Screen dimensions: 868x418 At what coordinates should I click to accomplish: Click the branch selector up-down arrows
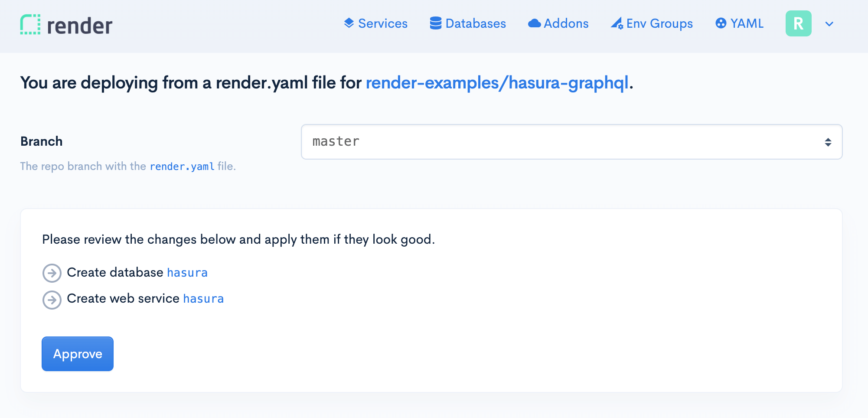point(828,142)
